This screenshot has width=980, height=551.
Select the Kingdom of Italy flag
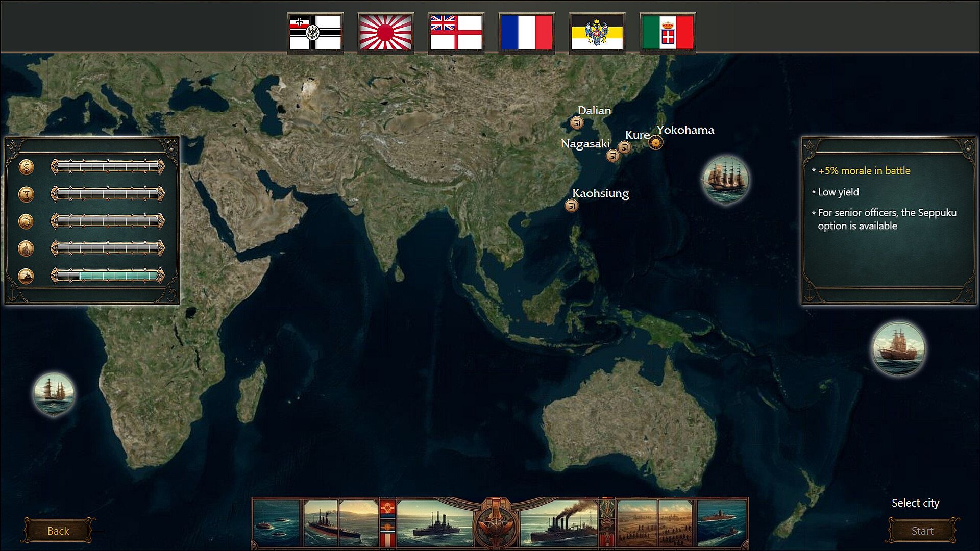coord(667,33)
